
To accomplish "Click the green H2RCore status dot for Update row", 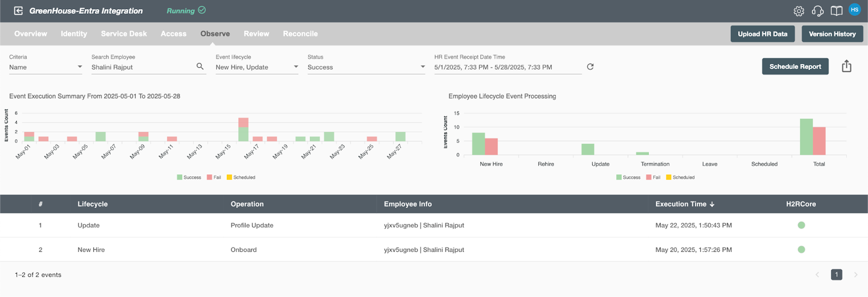I will click(x=801, y=225).
